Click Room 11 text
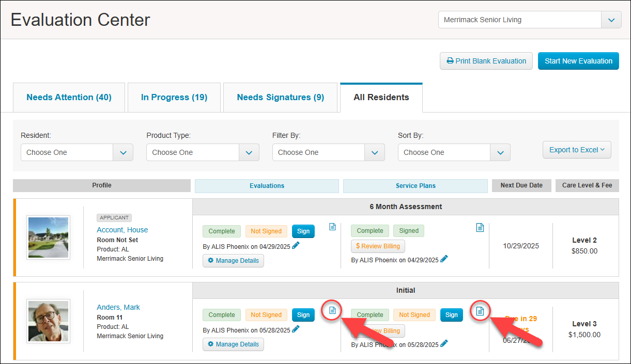The width and height of the screenshot is (631, 364). [110, 317]
